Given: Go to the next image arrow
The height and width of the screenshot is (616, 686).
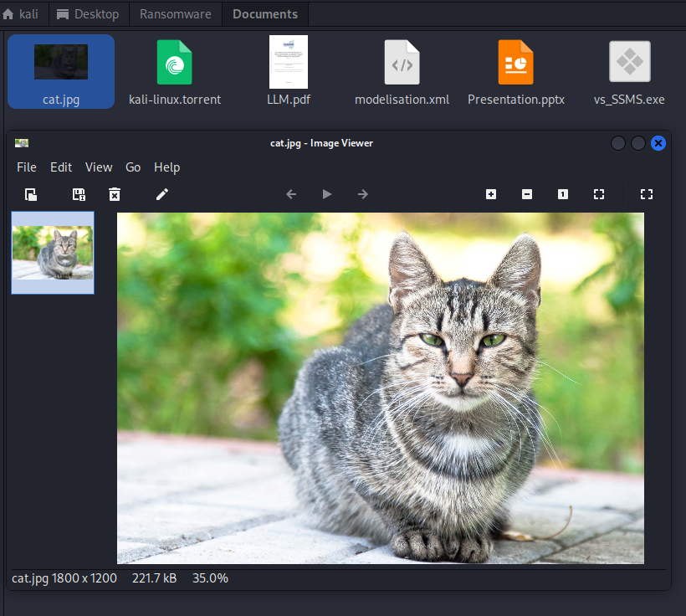Looking at the screenshot, I should click(x=363, y=194).
